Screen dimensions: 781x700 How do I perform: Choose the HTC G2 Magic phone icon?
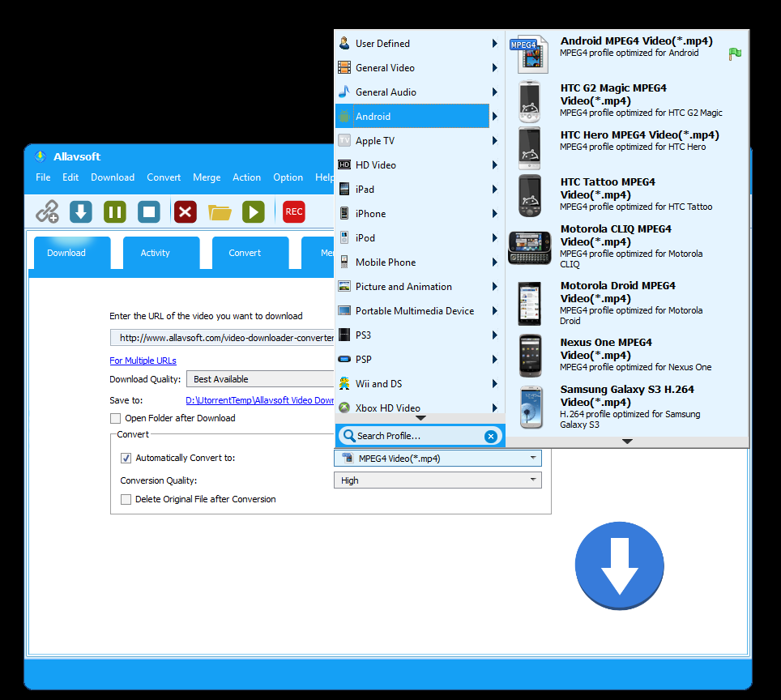coord(530,101)
